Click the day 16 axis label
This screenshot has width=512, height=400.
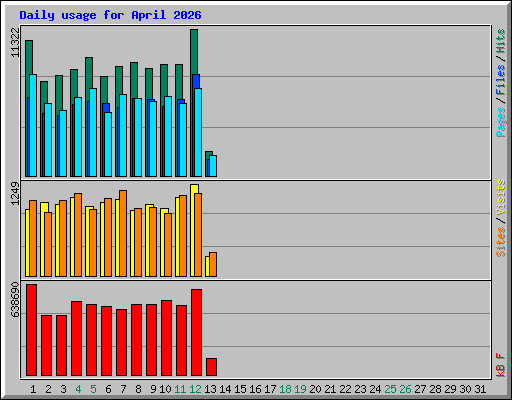click(255, 389)
